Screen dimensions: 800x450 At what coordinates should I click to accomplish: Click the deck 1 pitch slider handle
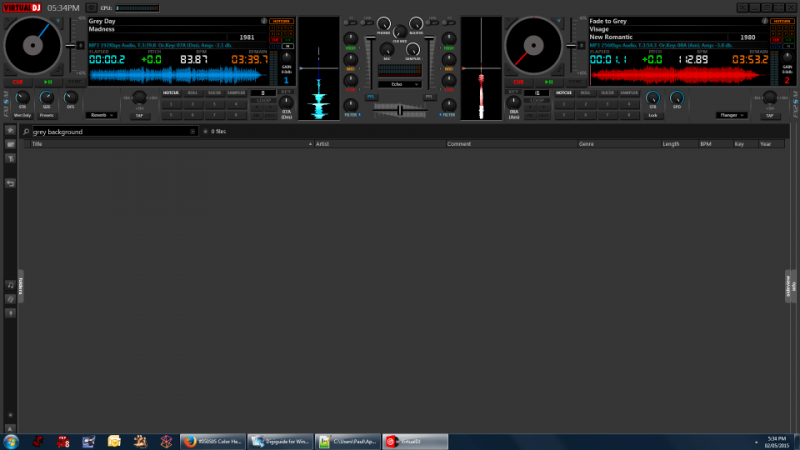coord(70,45)
